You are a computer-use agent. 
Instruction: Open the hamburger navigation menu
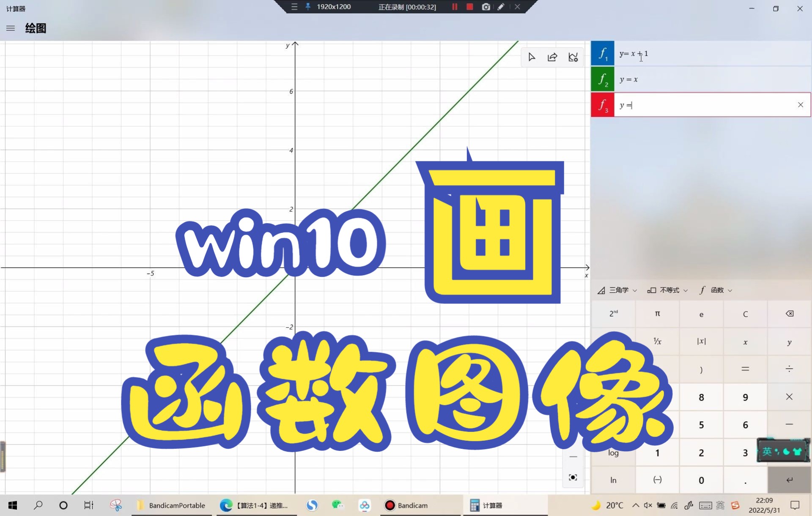pyautogui.click(x=11, y=28)
